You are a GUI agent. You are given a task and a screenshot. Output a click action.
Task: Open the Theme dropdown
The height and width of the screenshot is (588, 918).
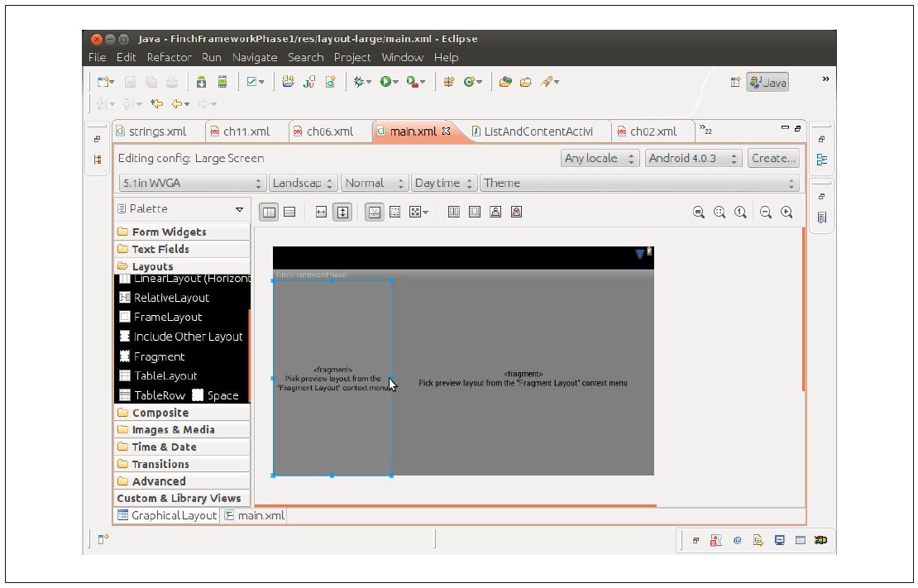[x=639, y=184]
